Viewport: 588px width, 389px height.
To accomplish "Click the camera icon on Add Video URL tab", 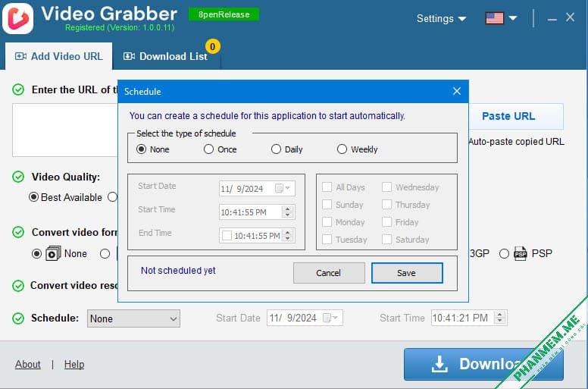I will point(20,56).
